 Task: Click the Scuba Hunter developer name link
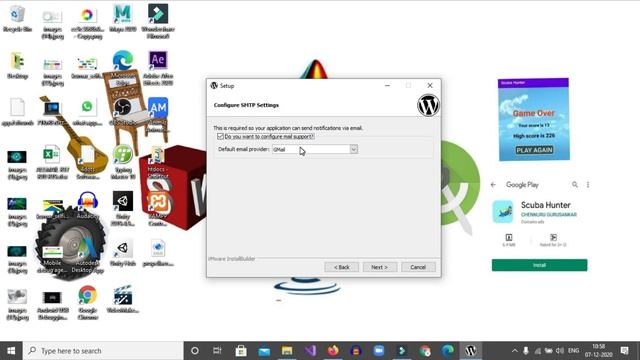(549, 215)
